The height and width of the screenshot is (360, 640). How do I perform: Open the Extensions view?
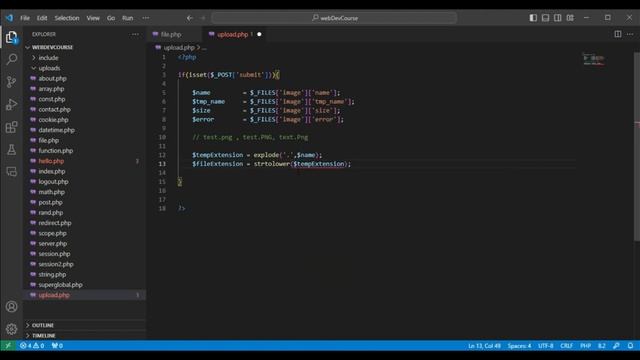tap(11, 127)
